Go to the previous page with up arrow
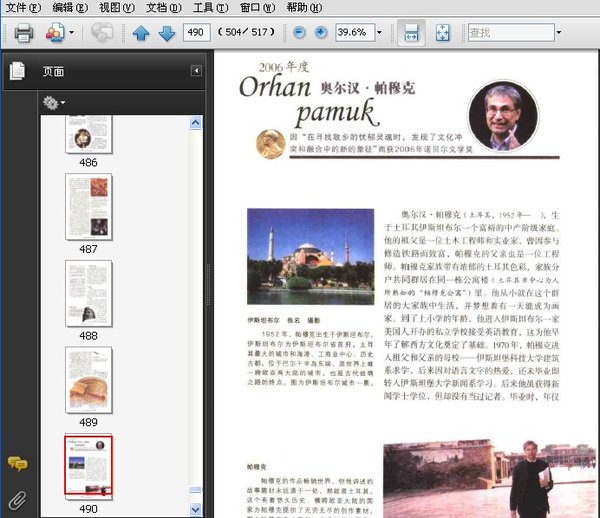 (141, 33)
